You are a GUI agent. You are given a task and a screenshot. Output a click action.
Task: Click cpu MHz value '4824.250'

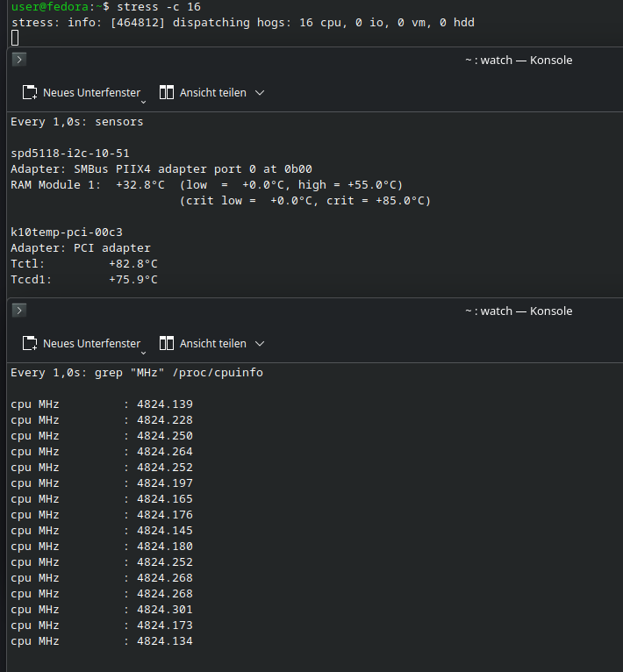tap(165, 436)
